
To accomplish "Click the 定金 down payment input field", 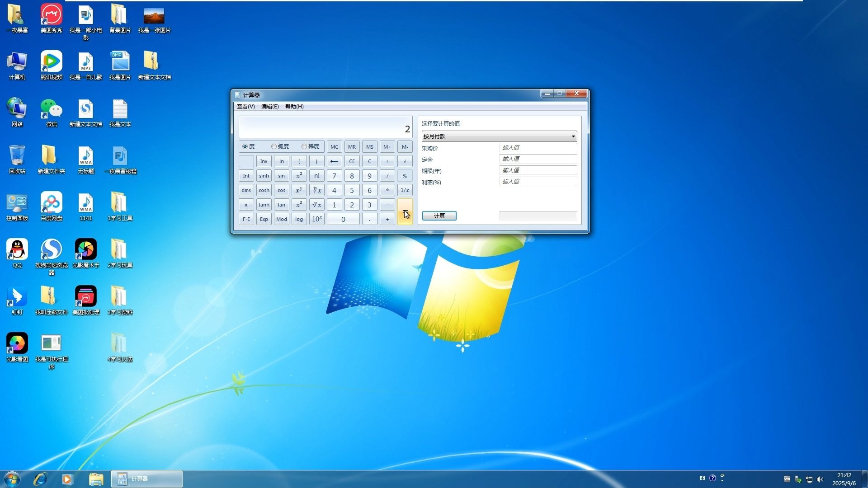I will (538, 159).
